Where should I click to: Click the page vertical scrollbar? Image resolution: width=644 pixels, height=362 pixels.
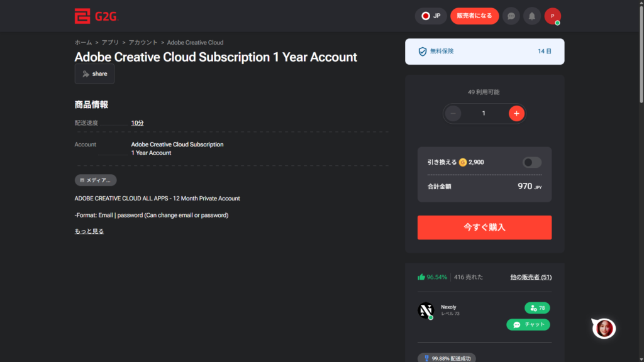tap(640, 189)
